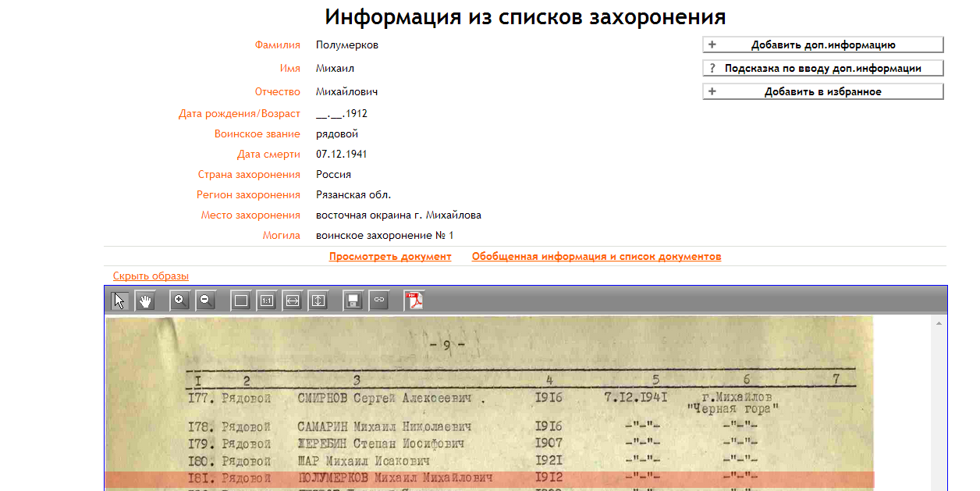
Task: Click 'Добавить в избранное' button
Action: 823,92
